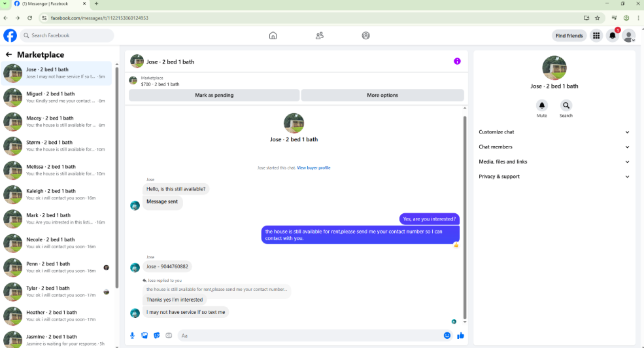Choose a sticker icon

click(156, 336)
